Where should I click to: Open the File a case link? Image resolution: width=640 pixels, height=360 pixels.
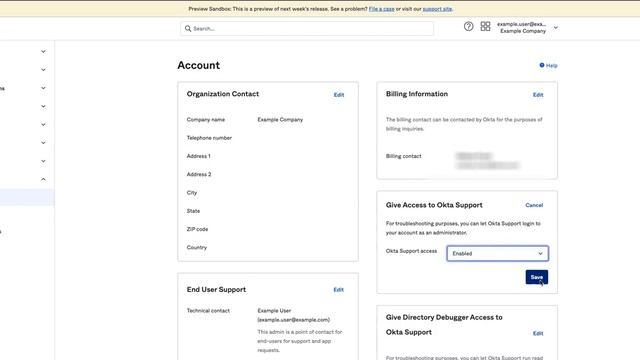tap(381, 9)
